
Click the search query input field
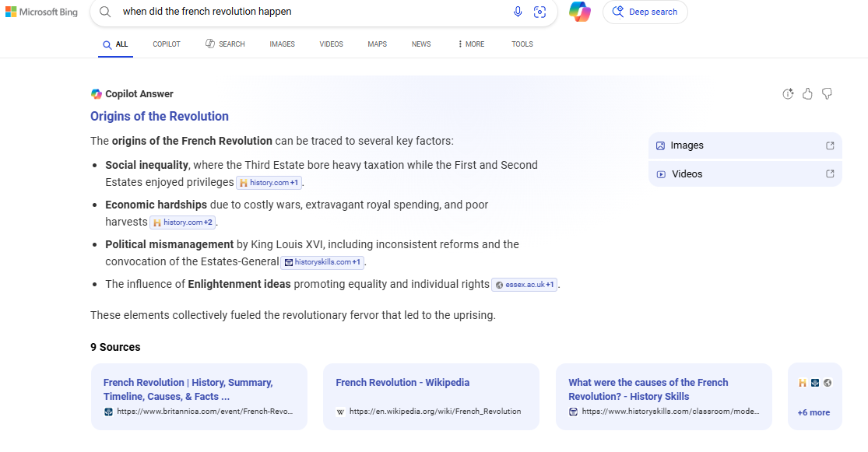[x=311, y=12]
